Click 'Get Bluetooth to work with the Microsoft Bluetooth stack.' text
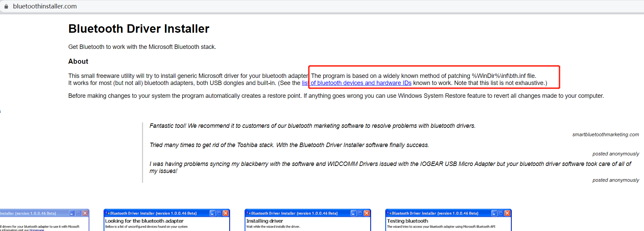 [142, 47]
